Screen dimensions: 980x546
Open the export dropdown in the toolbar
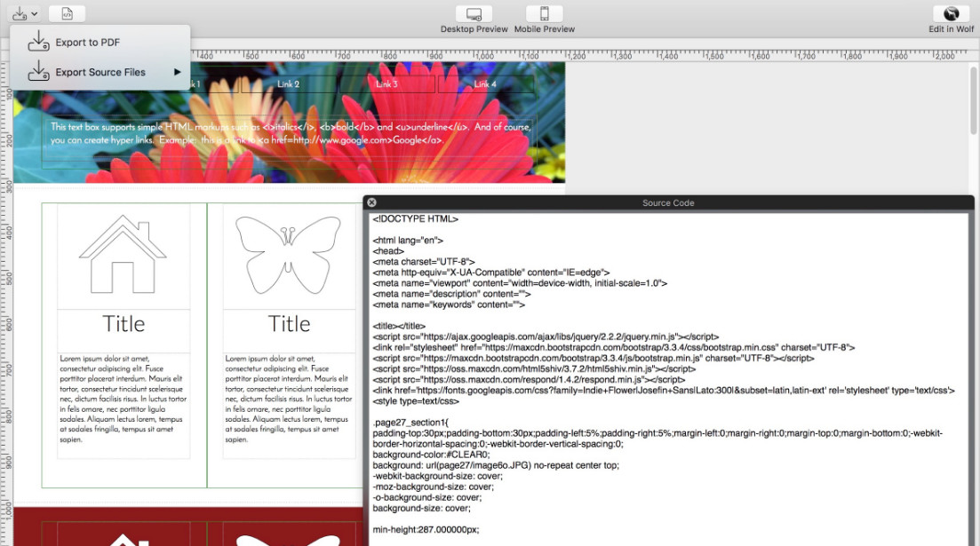(25, 13)
